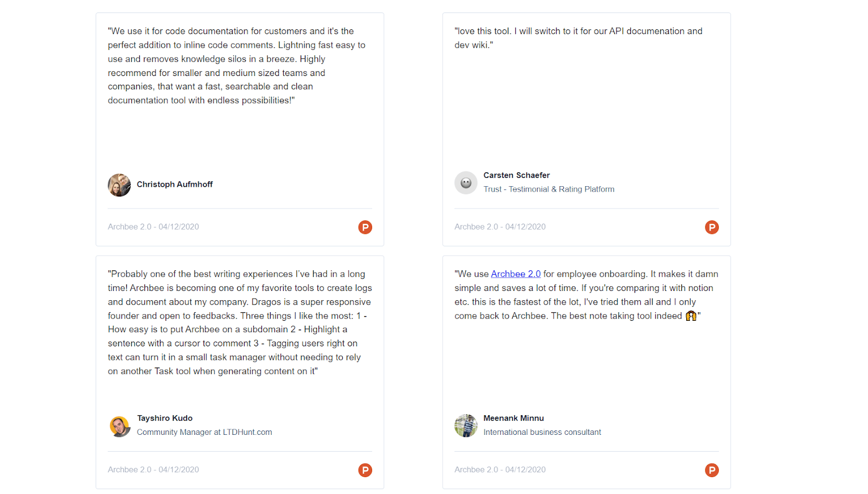
Task: Open Meenank Minnu's avatar photo
Action: [465, 426]
